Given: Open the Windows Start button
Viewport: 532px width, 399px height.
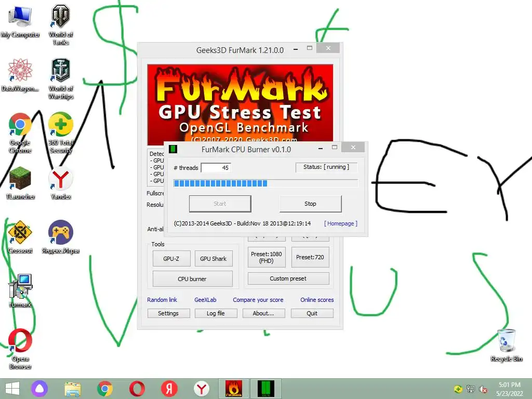Looking at the screenshot, I should pyautogui.click(x=12, y=389).
